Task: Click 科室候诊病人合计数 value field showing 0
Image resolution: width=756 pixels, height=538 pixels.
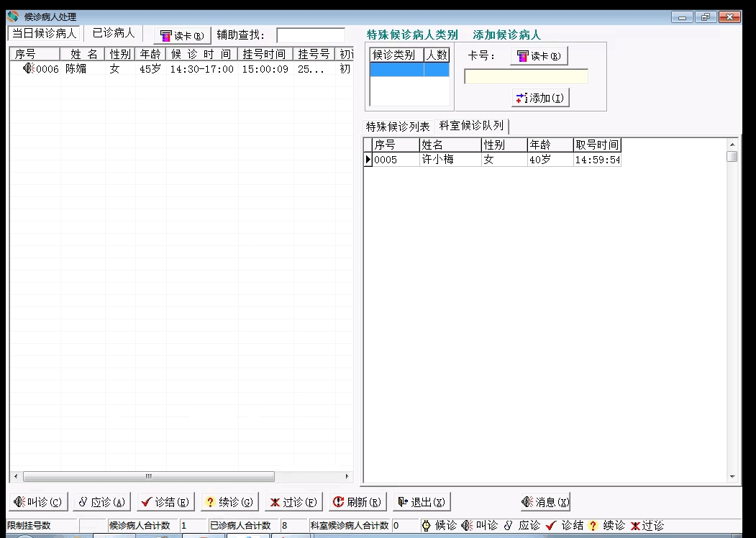Action: (x=406, y=526)
